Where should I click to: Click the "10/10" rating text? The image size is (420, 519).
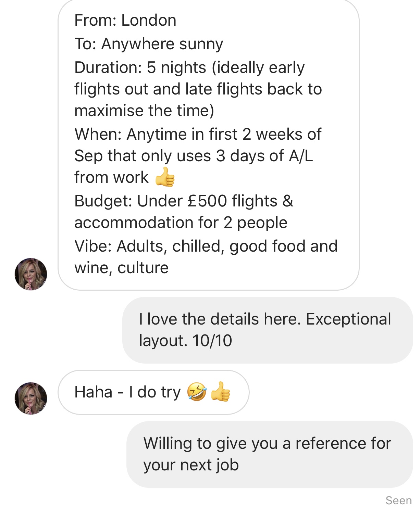click(x=212, y=341)
